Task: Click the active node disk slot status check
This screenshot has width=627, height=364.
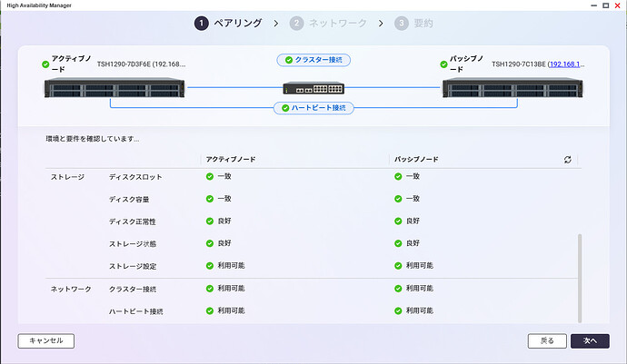Action: pyautogui.click(x=210, y=176)
